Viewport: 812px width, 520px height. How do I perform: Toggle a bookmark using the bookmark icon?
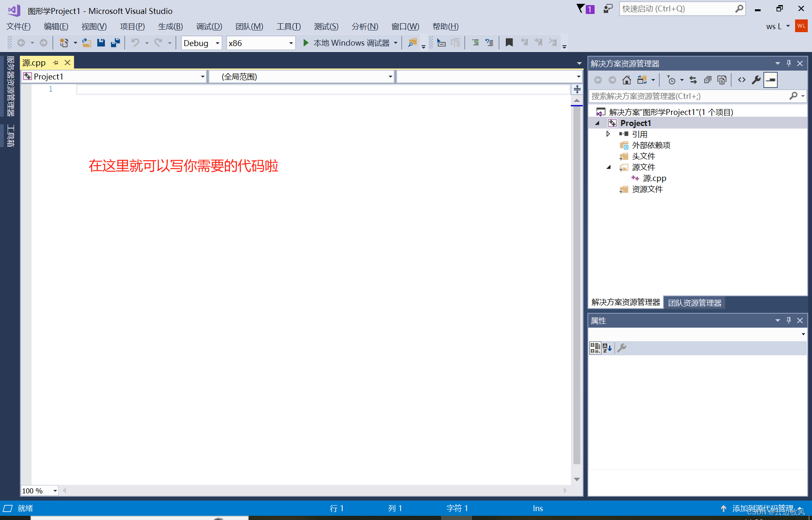509,43
